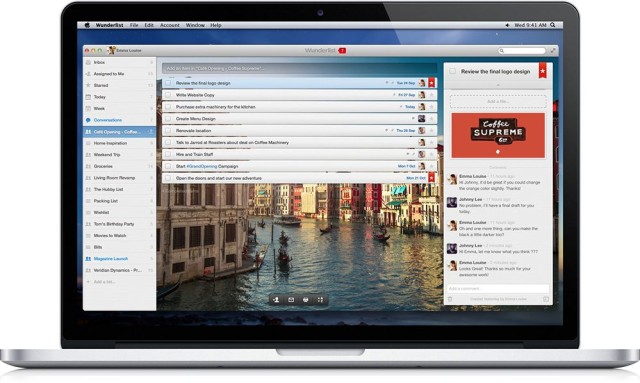The width and height of the screenshot is (640, 383).
Task: Click the plus icon beside Add a list
Action: click(88, 282)
